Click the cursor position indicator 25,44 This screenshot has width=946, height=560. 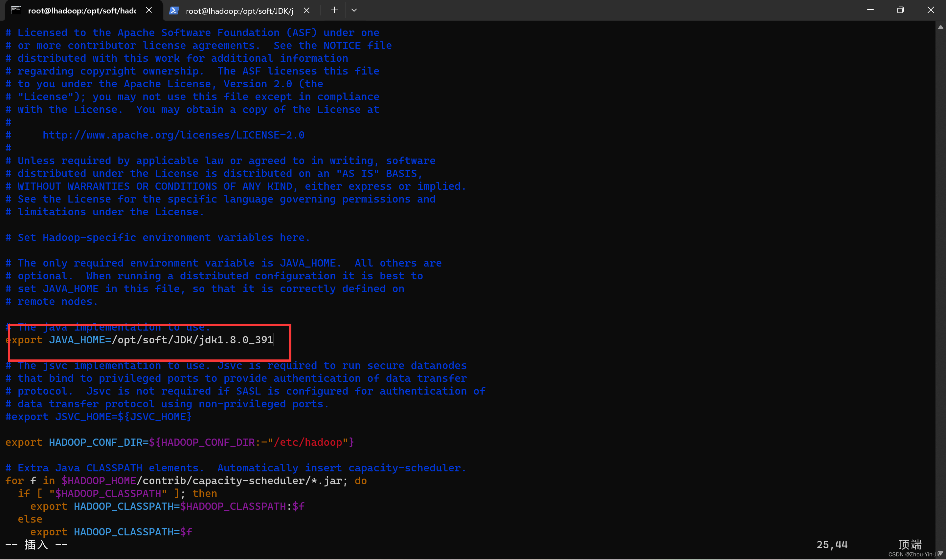(832, 545)
